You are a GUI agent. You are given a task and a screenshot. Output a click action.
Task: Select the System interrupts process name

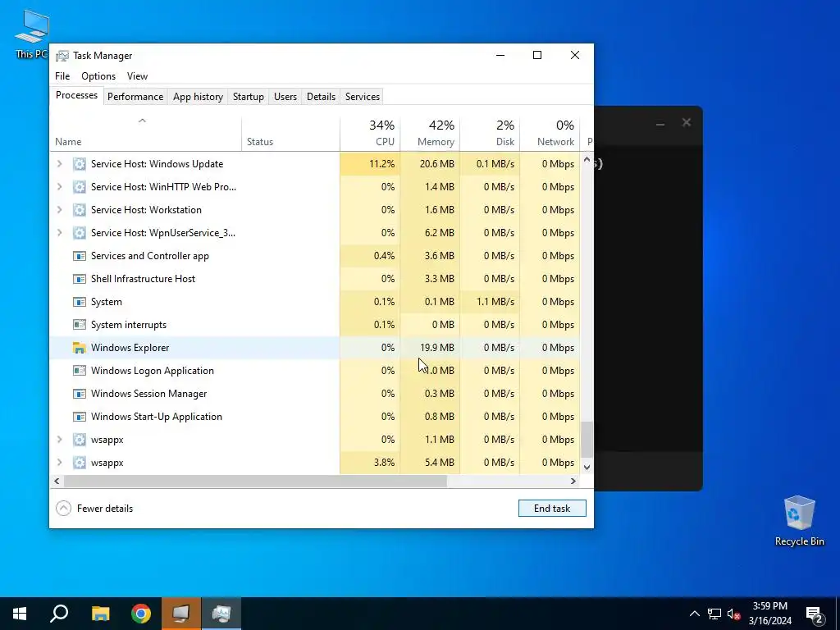pos(129,325)
